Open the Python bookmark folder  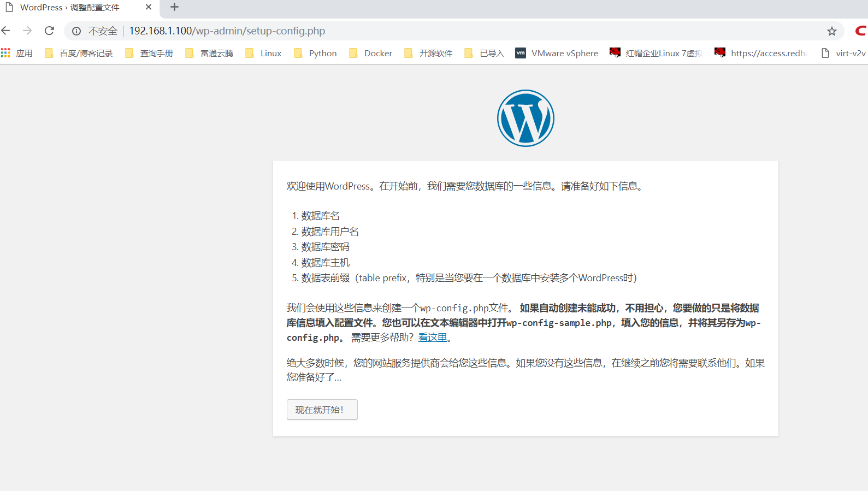315,53
